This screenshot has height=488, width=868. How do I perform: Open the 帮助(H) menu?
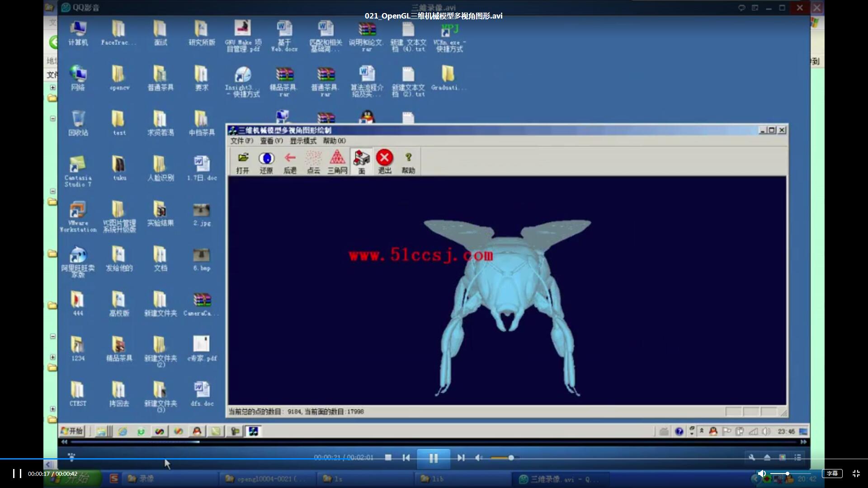[x=335, y=141]
